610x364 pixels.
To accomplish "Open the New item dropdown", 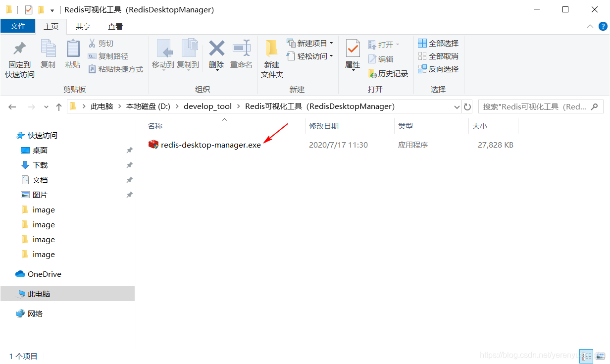I will pos(310,44).
